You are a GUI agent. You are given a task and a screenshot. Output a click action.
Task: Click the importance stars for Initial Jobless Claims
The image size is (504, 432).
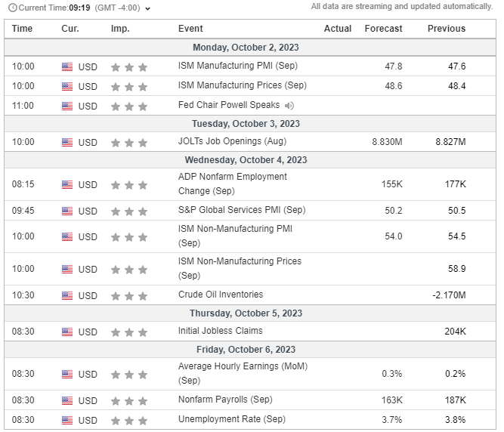pos(128,332)
